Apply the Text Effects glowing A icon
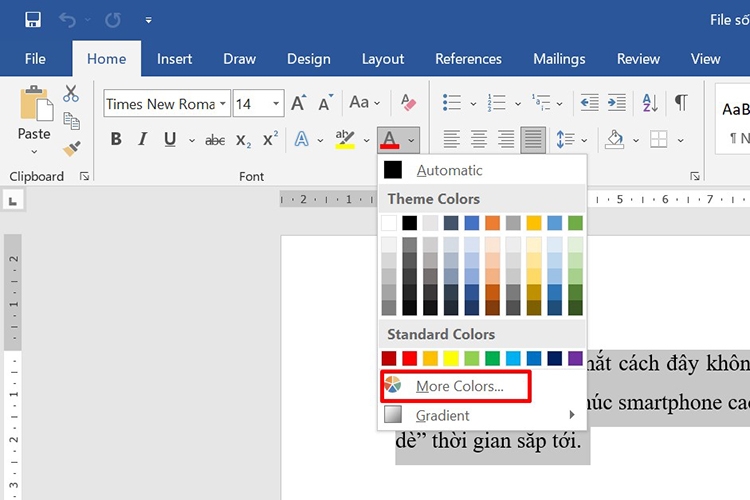Image resolution: width=750 pixels, height=500 pixels. (301, 139)
